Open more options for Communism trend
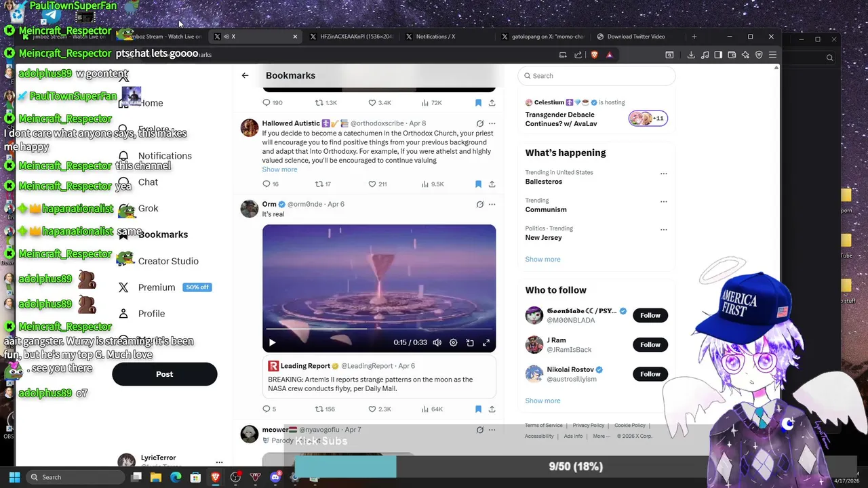This screenshot has height=488, width=868. pos(663,201)
